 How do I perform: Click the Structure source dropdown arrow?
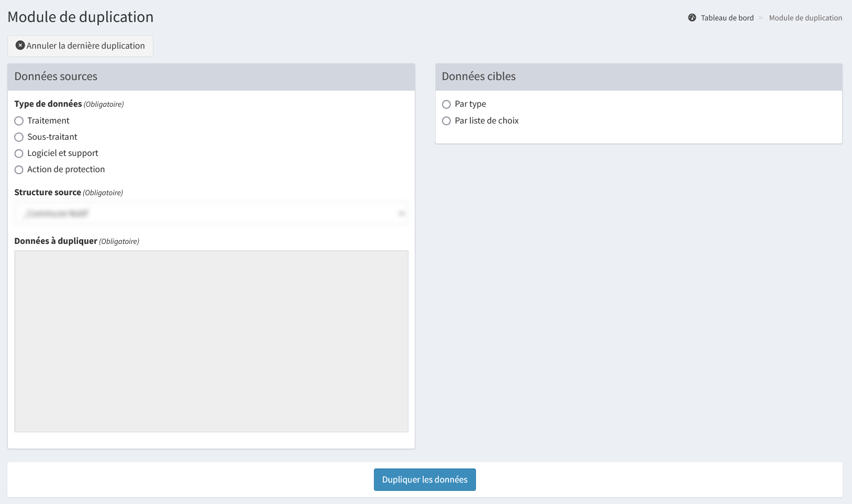point(401,214)
